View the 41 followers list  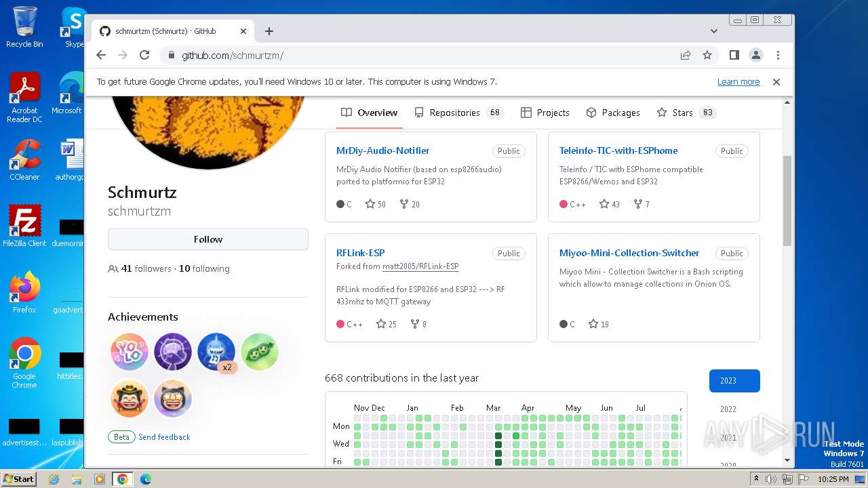point(140,268)
